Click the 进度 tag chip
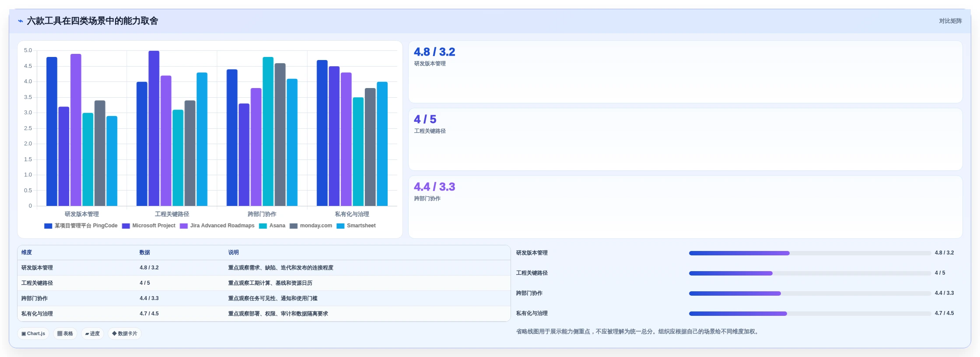The image size is (980, 357). click(x=92, y=334)
